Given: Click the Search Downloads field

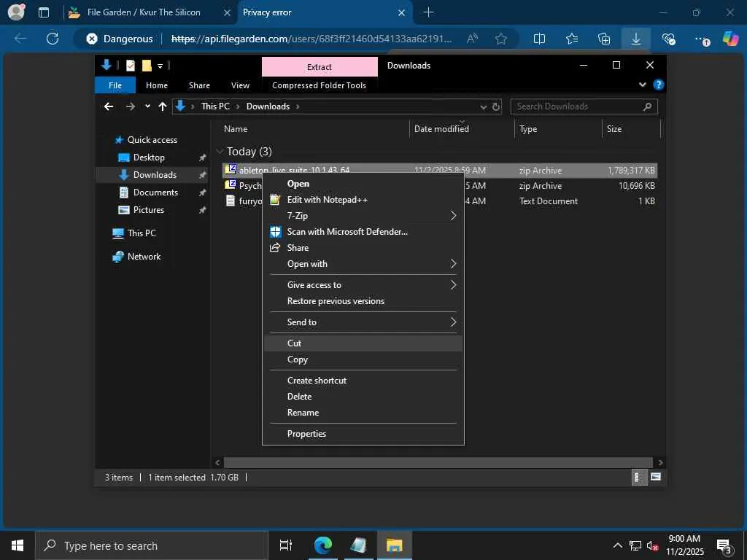Looking at the screenshot, I should click(x=584, y=106).
